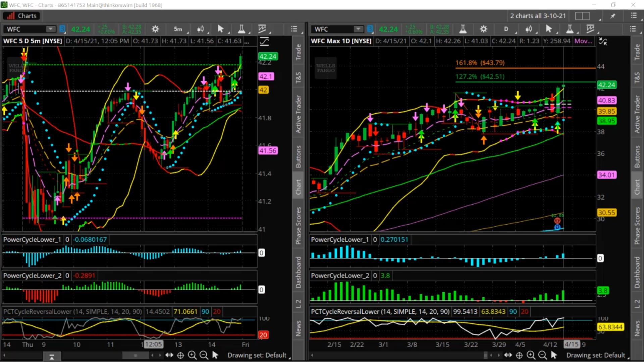Image resolution: width=644 pixels, height=362 pixels.
Task: Click the right chart blue symbol-link icon
Action: (x=370, y=29)
